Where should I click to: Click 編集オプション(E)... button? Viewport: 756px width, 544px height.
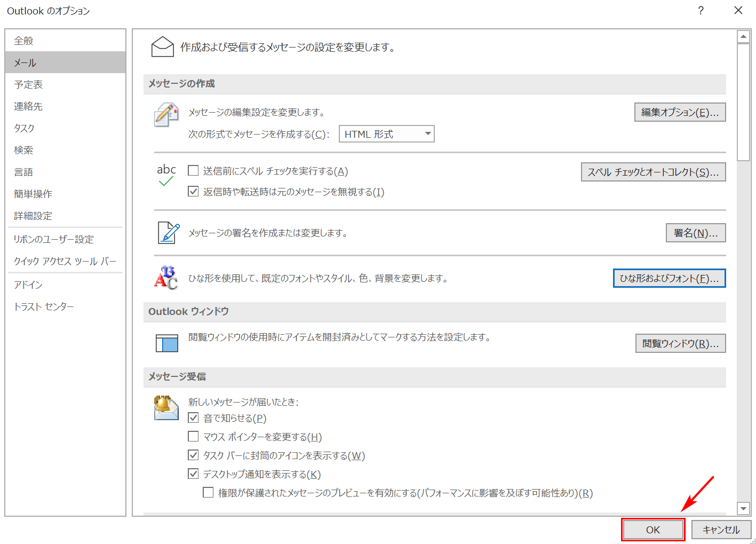(x=680, y=112)
